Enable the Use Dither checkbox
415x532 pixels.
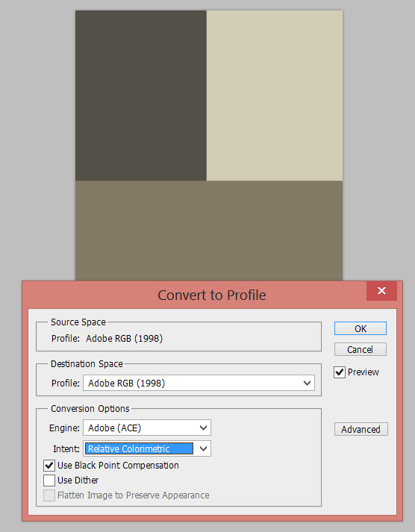pos(49,481)
